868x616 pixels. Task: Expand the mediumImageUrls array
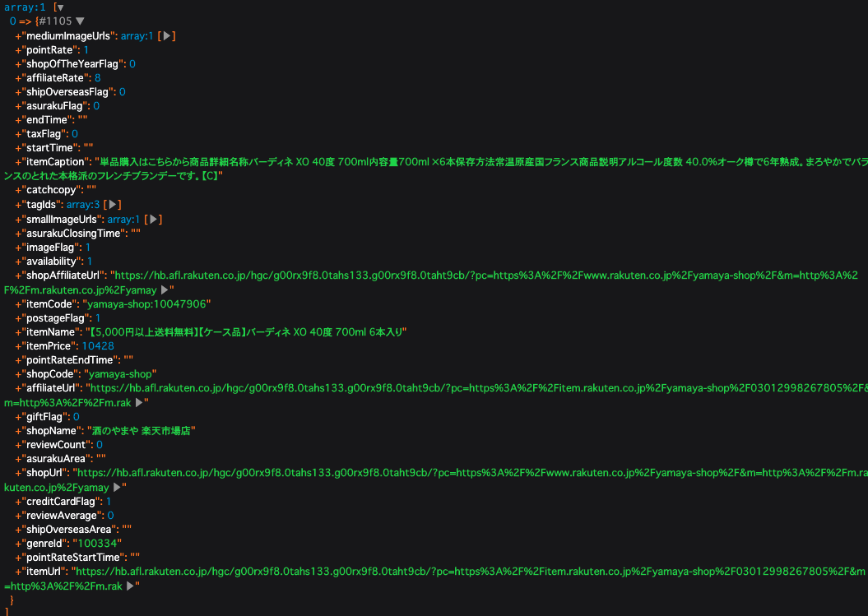pyautogui.click(x=167, y=36)
